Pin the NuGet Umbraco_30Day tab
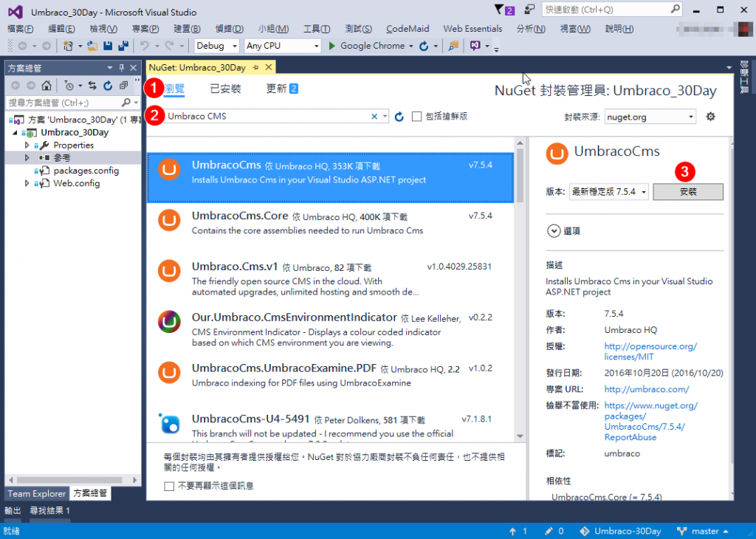 click(x=255, y=67)
